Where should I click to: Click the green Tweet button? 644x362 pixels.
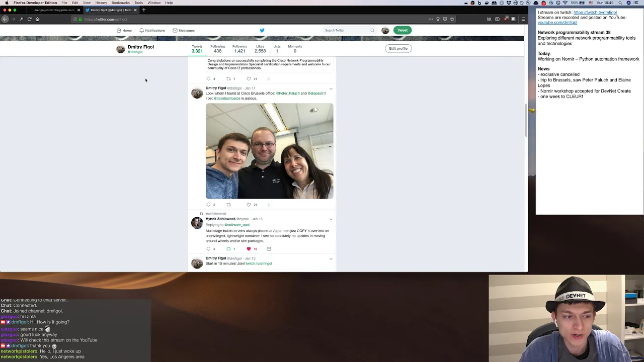pos(403,30)
